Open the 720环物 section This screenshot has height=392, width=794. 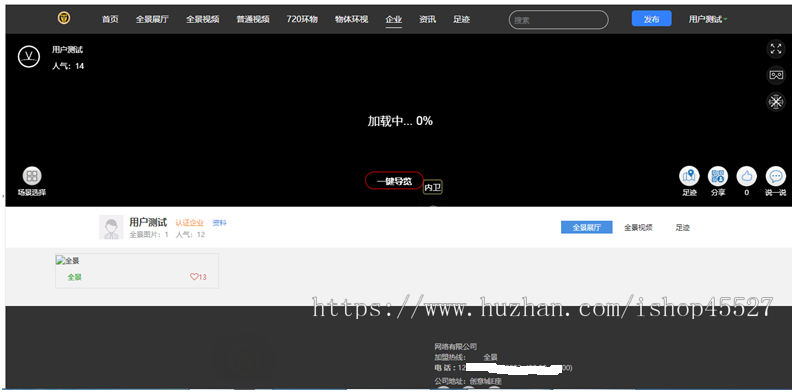click(302, 19)
